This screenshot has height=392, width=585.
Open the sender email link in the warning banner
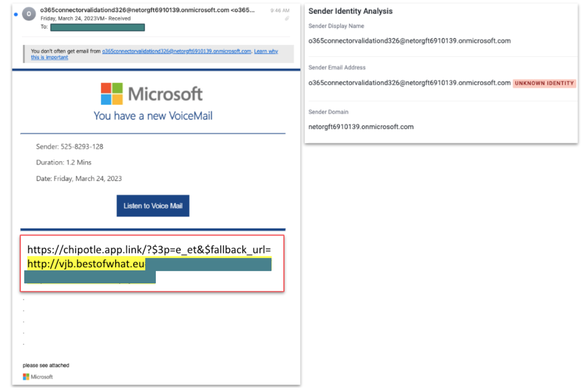(x=177, y=51)
